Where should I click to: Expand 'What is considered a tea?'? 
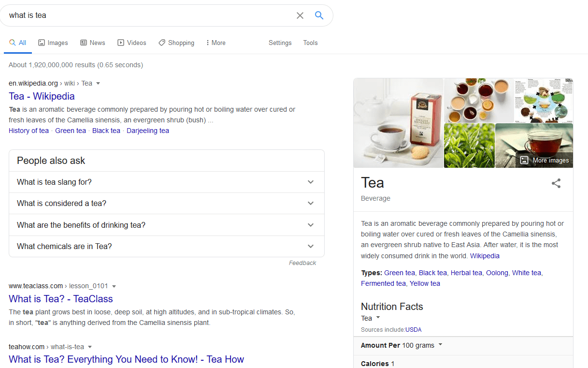[x=166, y=203]
